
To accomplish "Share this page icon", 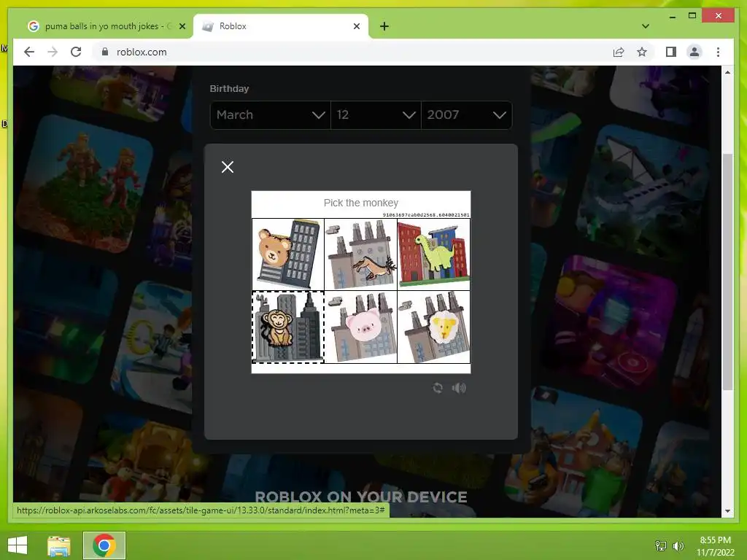I will (x=619, y=52).
